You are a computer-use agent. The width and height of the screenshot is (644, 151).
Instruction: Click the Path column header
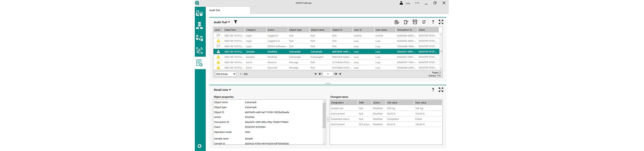[x=365, y=102]
